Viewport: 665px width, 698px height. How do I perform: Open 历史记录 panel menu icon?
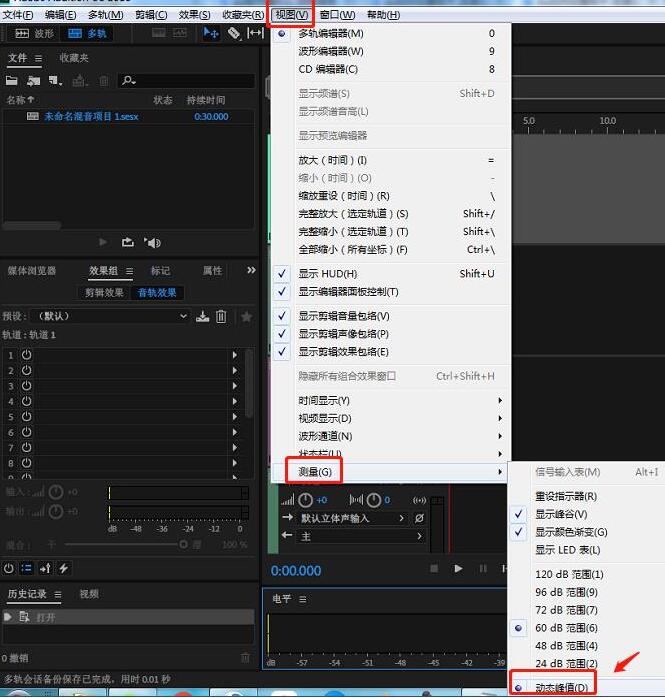58,594
